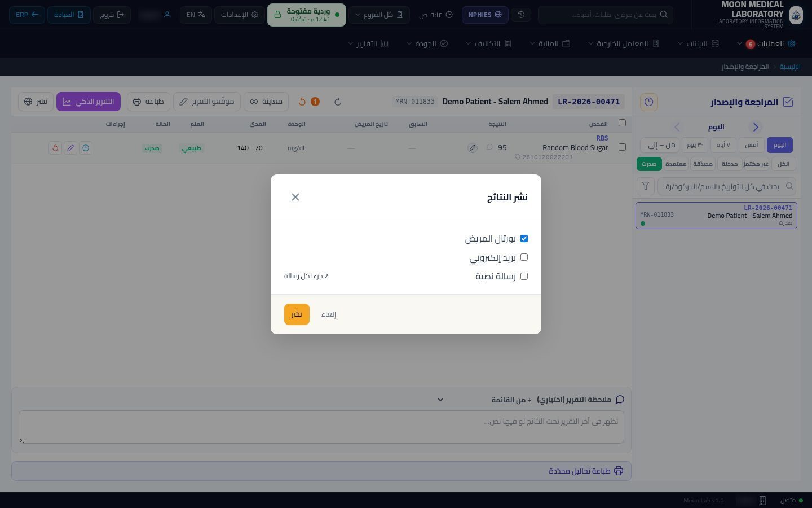Open the history icon next to NPHIES
Image resolution: width=812 pixels, height=508 pixels.
[521, 15]
